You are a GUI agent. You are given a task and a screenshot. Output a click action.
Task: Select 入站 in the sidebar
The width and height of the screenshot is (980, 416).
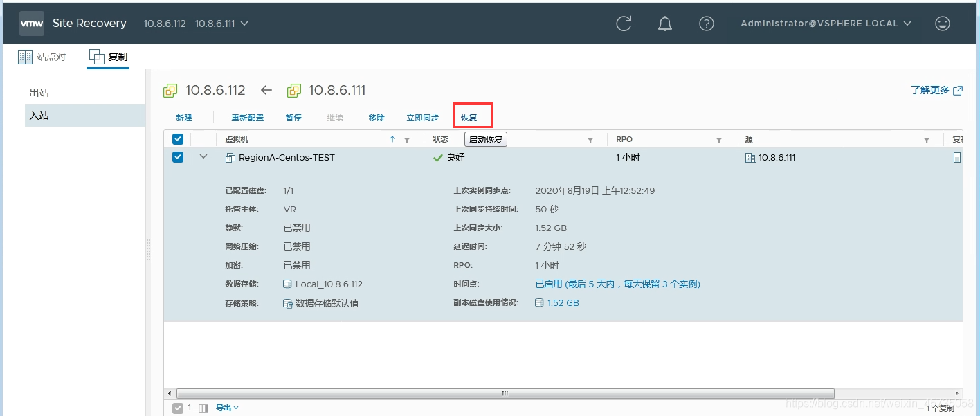click(85, 116)
